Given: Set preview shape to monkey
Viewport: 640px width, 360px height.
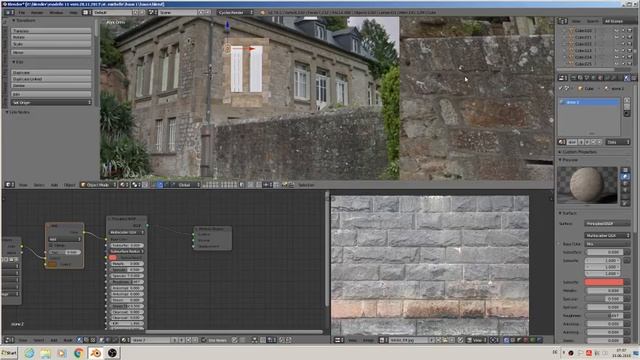Looking at the screenshot, I should (x=625, y=190).
